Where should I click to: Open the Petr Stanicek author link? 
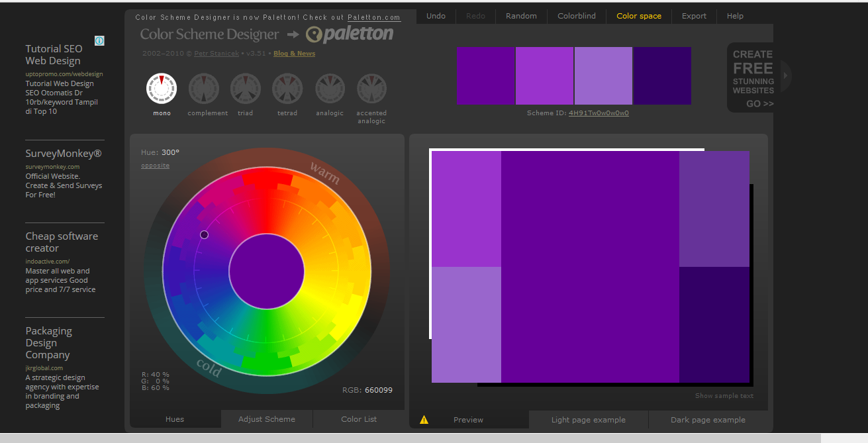coord(217,54)
